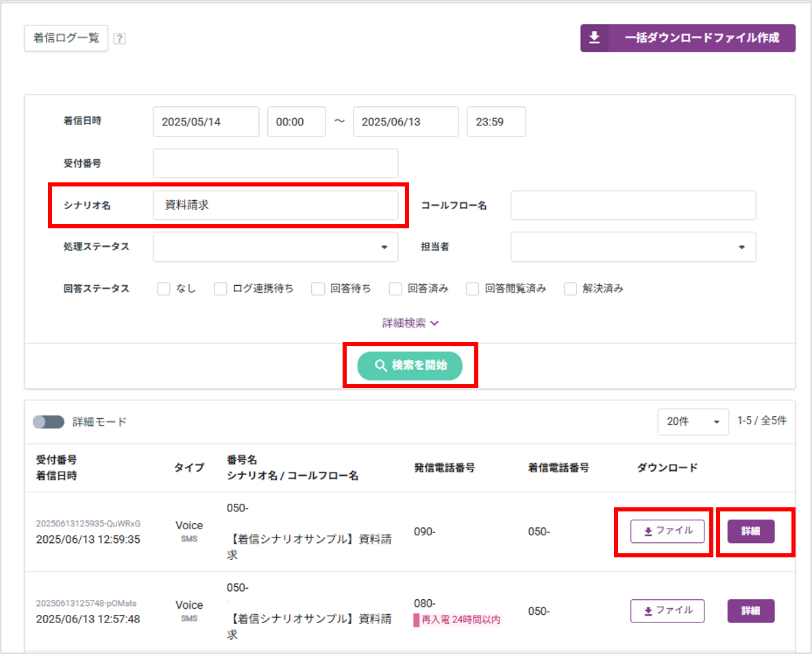The height and width of the screenshot is (654, 812).
Task: Click the 一括ダウンロードファイル作成 button
Action: 688,38
